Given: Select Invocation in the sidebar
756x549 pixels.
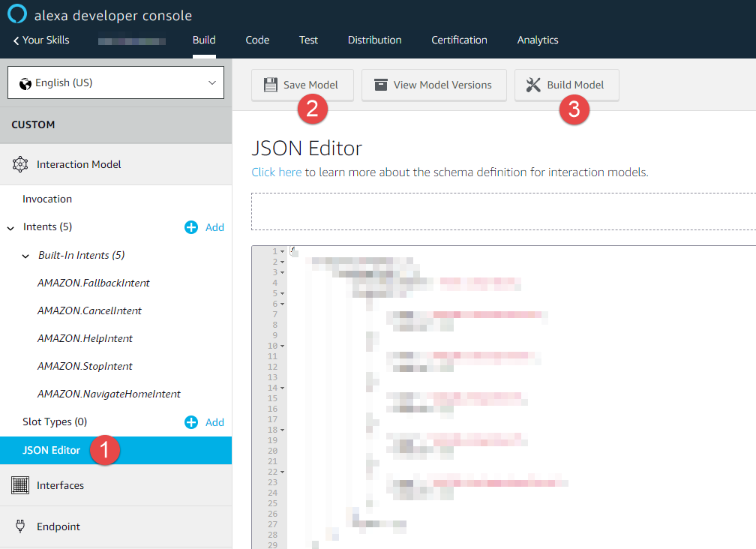Looking at the screenshot, I should tap(47, 199).
